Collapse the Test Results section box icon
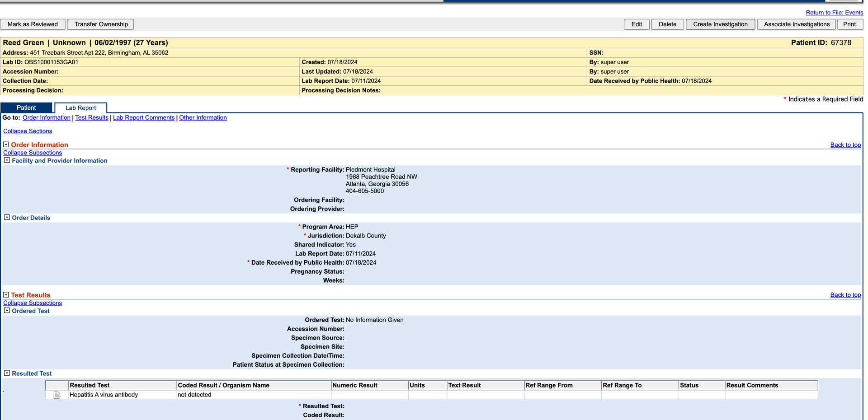The height and width of the screenshot is (420, 868). pyautogui.click(x=6, y=294)
